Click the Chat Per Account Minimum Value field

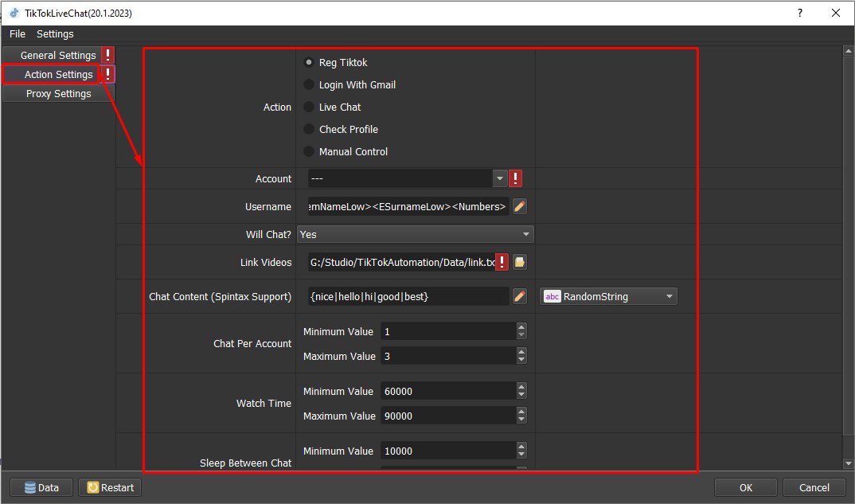pyautogui.click(x=448, y=331)
